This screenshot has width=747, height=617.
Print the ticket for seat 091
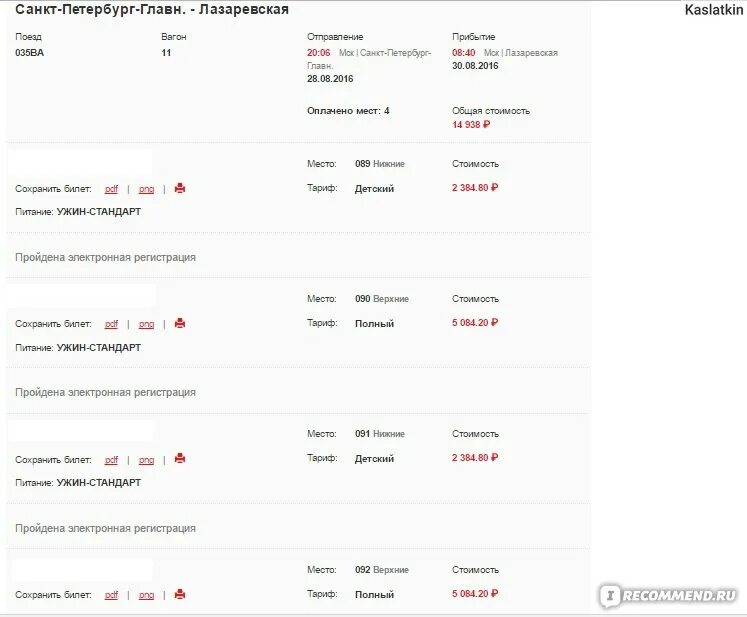click(180, 458)
